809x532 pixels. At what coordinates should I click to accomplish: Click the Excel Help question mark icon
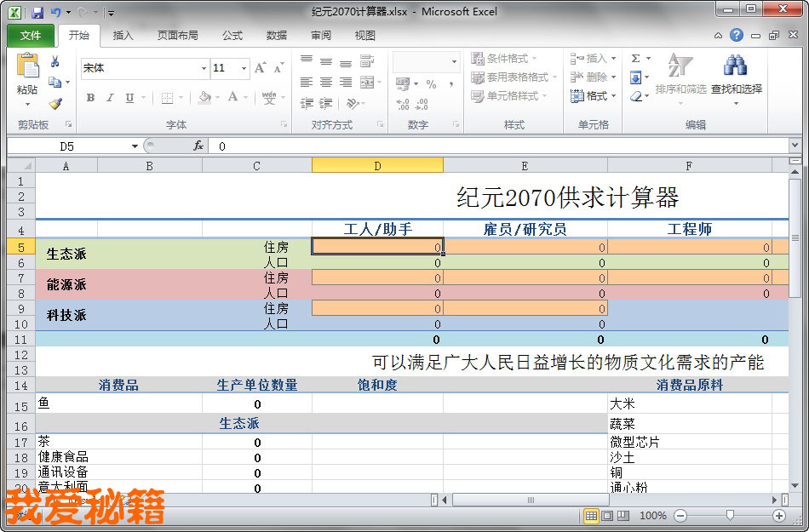pos(737,36)
